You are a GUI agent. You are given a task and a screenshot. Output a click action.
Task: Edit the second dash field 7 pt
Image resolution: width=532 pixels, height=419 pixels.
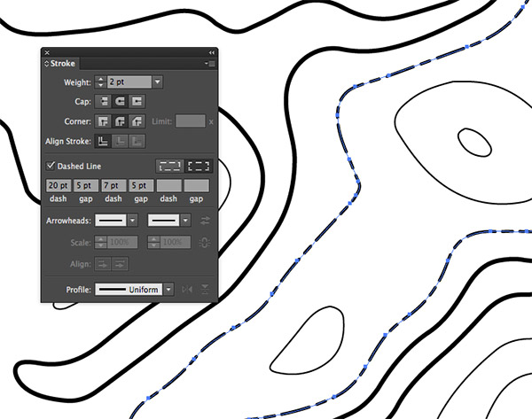(113, 186)
